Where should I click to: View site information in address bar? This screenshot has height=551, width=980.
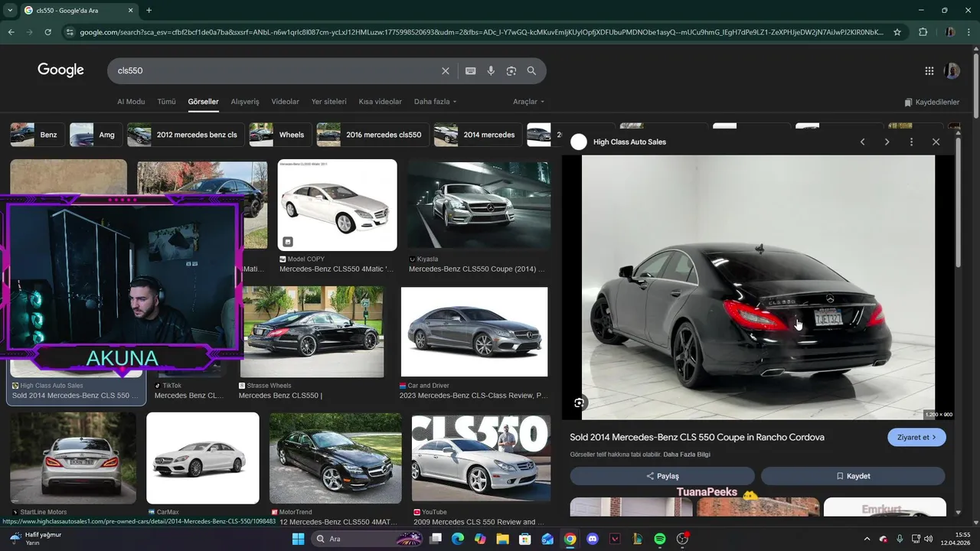70,32
